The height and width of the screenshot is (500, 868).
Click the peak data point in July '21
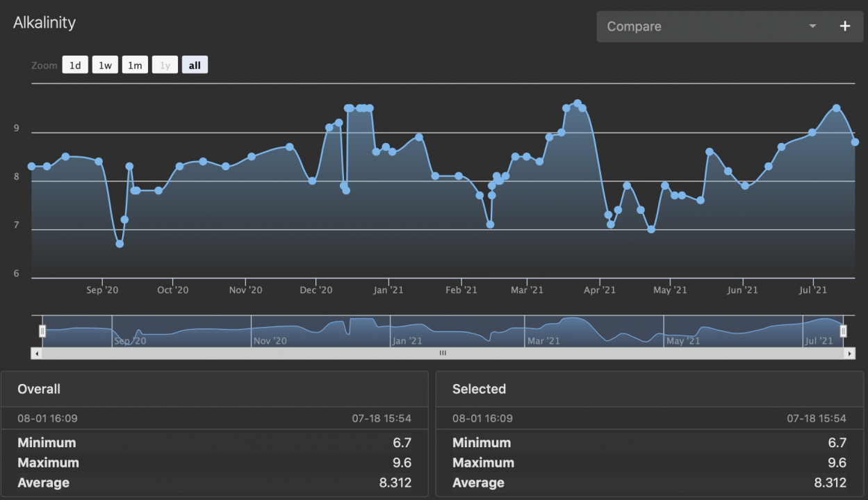pos(837,108)
